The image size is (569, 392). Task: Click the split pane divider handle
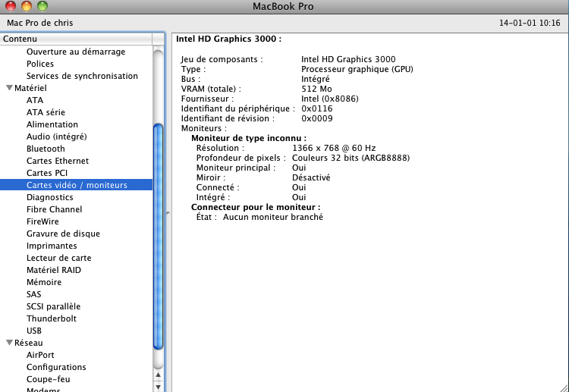click(168, 214)
